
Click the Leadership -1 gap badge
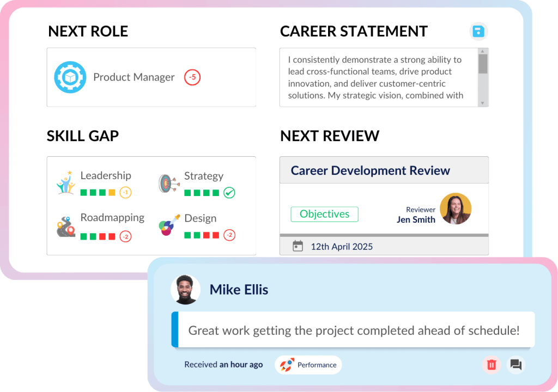click(x=125, y=192)
